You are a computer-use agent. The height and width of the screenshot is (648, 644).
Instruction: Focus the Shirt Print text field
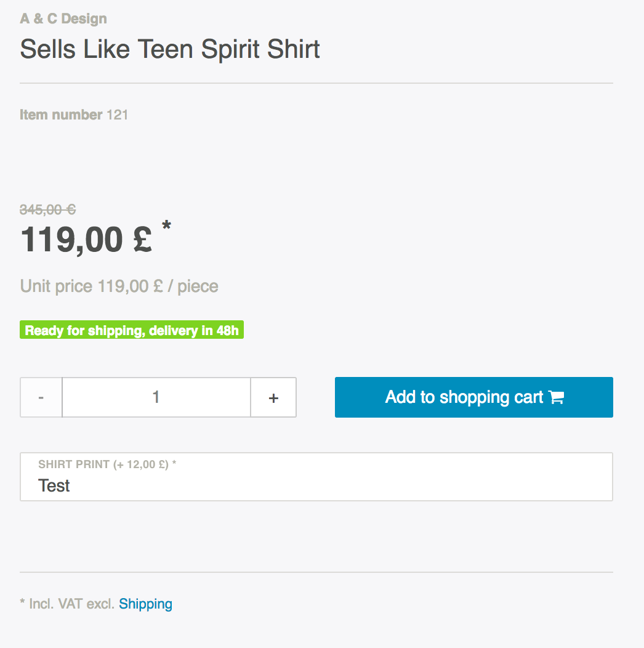click(316, 485)
